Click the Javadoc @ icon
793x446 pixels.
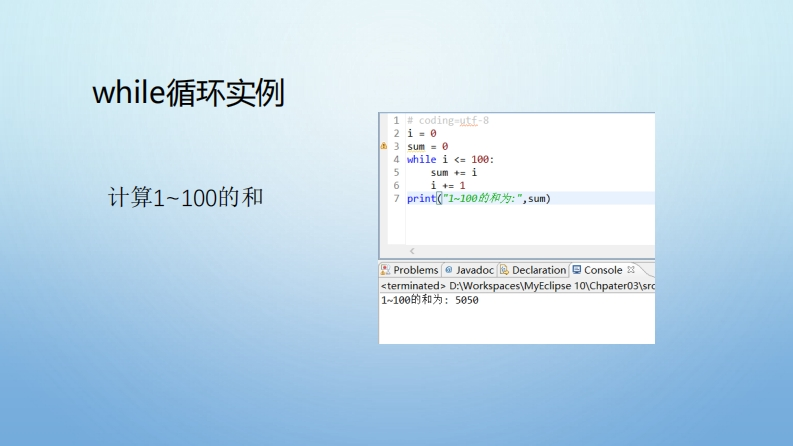(449, 270)
